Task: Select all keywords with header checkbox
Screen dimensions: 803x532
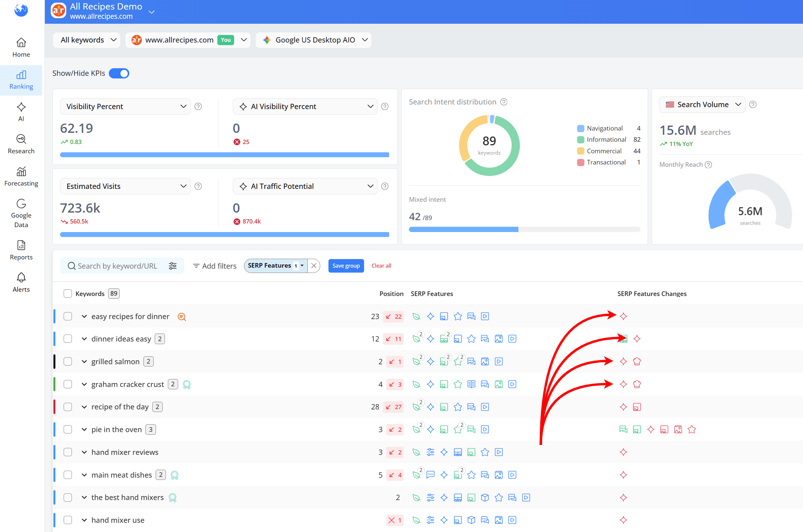Action: 68,293
